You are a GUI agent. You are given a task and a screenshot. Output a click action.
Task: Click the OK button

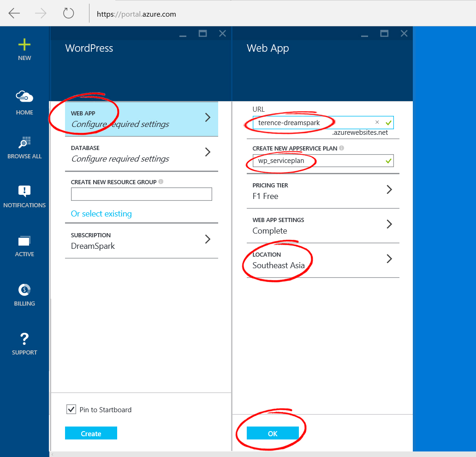click(x=273, y=433)
